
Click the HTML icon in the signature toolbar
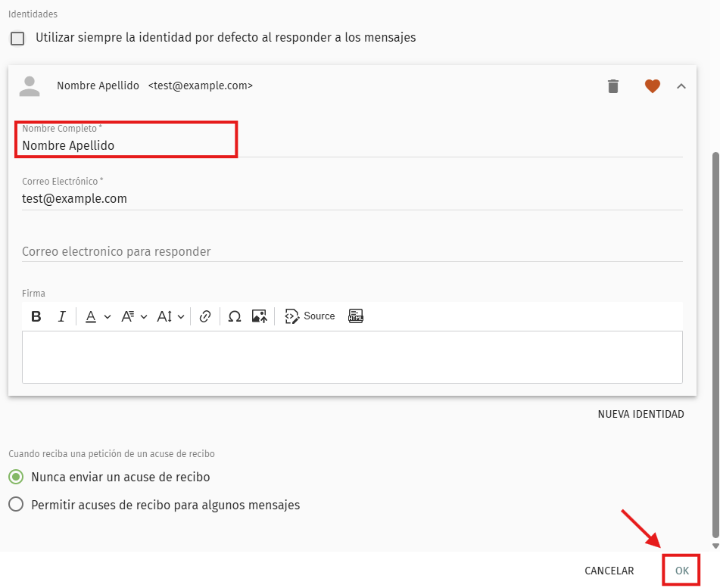(356, 316)
